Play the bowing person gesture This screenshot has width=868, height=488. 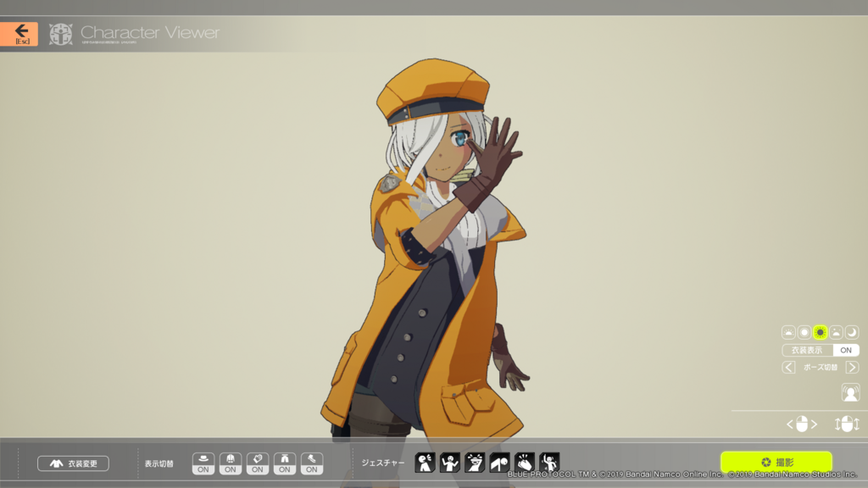499,463
